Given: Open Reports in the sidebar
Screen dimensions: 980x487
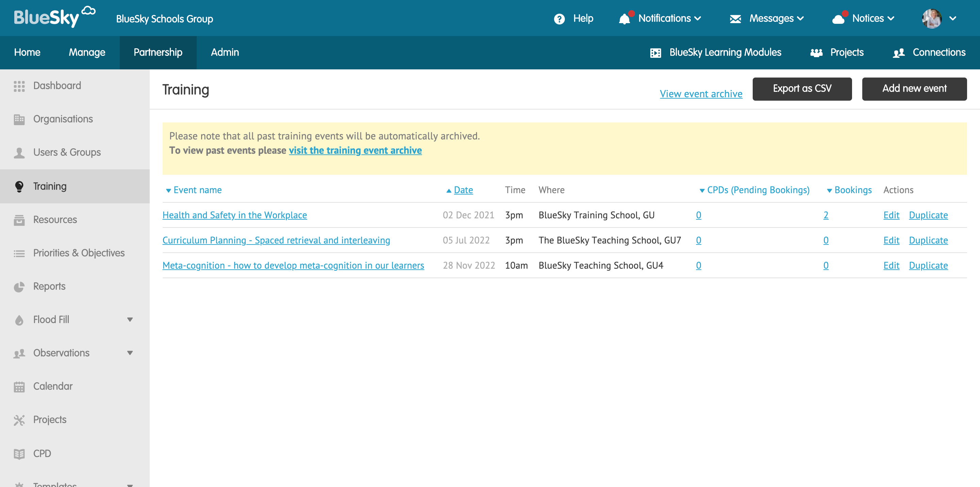Looking at the screenshot, I should pyautogui.click(x=49, y=287).
